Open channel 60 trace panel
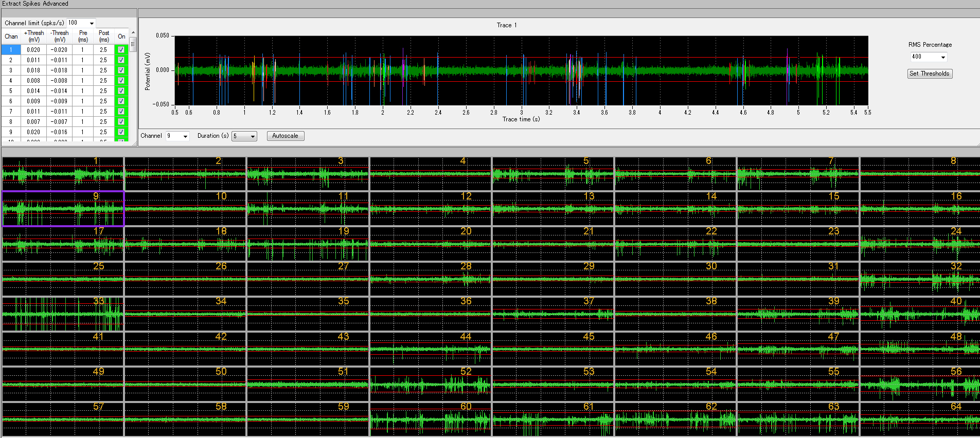The height and width of the screenshot is (438, 980). coord(430,419)
